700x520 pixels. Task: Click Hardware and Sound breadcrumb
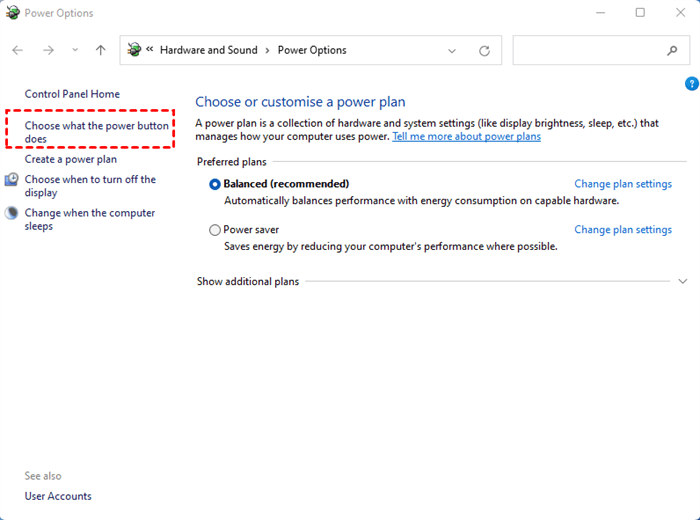click(x=209, y=50)
